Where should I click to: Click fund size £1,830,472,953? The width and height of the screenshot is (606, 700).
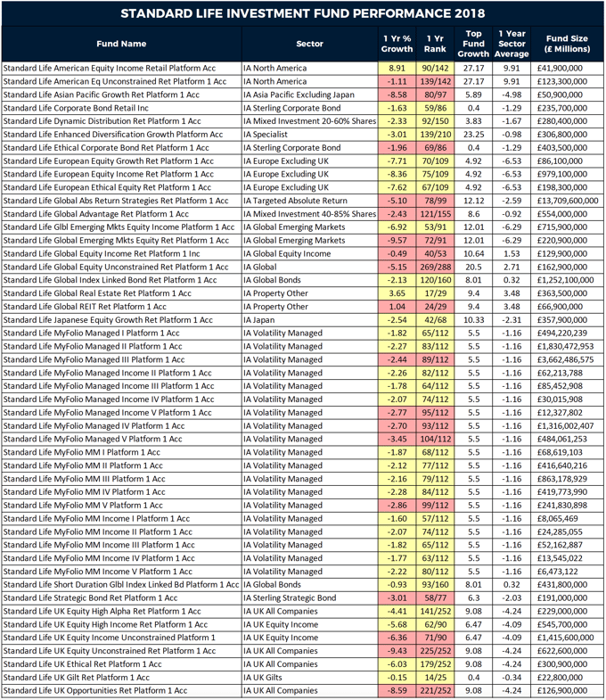565,346
